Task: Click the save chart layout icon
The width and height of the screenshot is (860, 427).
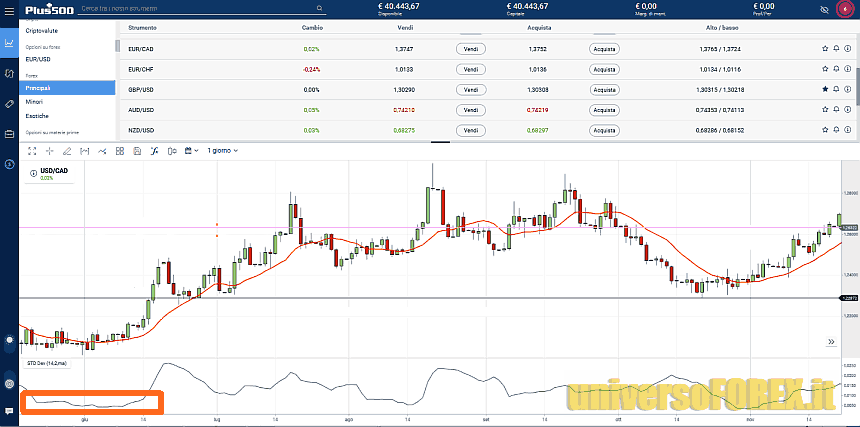Action: point(136,151)
